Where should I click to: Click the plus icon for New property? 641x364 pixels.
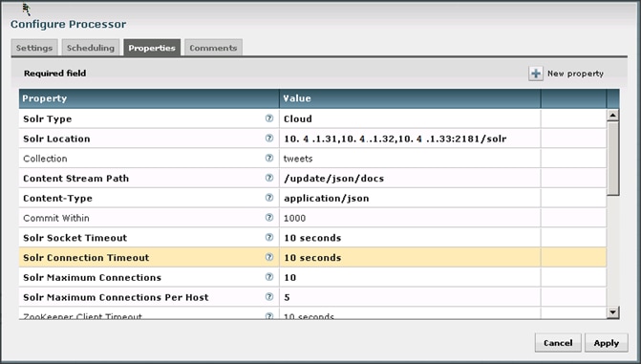pos(536,74)
